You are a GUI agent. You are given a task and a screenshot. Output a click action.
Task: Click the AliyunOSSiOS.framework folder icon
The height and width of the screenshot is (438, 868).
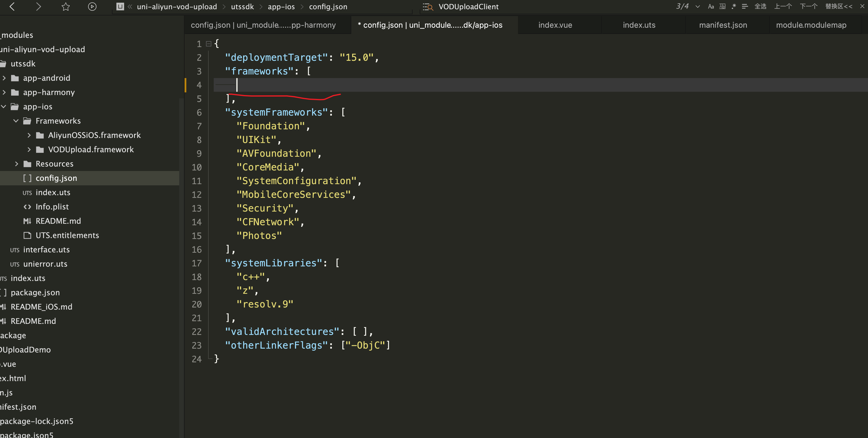coord(40,135)
